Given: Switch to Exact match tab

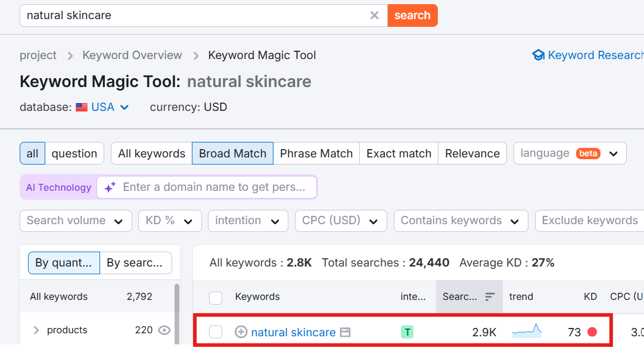Looking at the screenshot, I should (399, 153).
